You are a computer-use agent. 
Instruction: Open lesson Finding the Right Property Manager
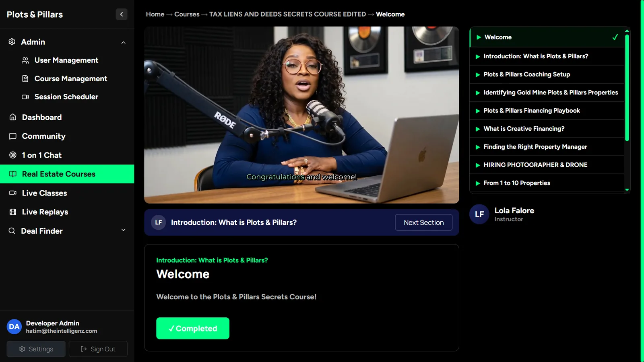click(x=547, y=147)
